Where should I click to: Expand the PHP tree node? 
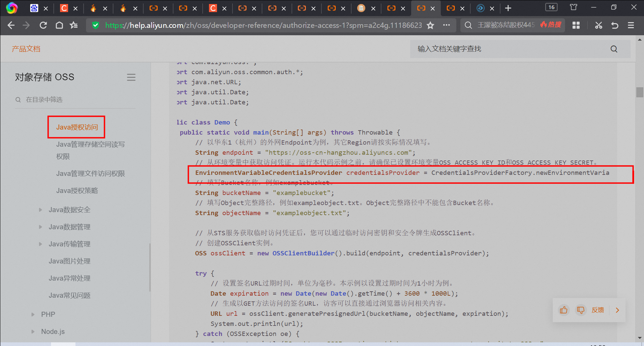pyautogui.click(x=33, y=314)
